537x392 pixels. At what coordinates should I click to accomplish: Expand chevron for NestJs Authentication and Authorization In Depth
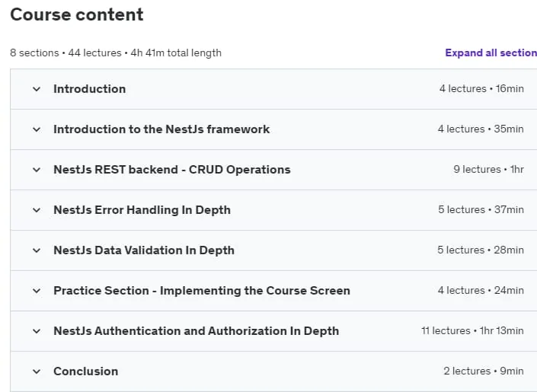tap(37, 331)
